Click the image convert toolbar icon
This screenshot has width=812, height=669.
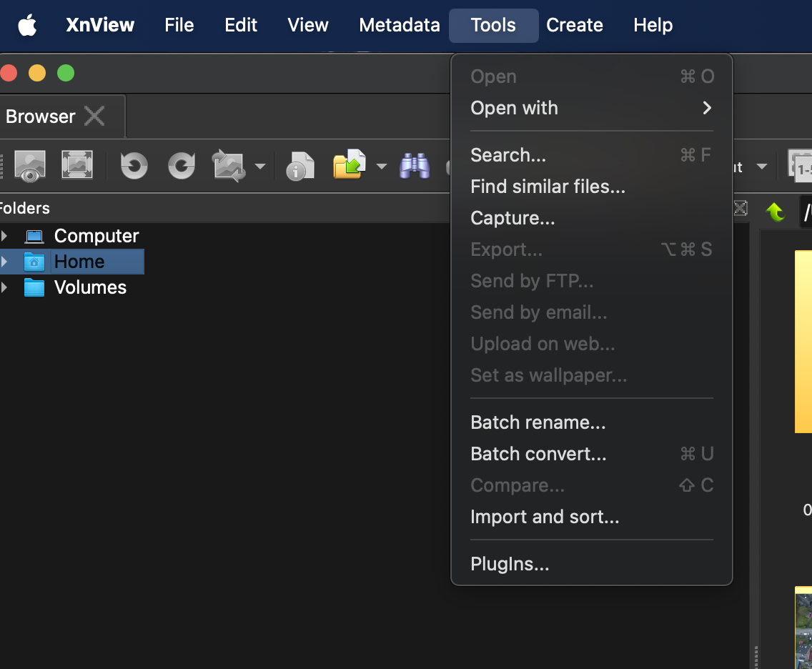tap(229, 166)
